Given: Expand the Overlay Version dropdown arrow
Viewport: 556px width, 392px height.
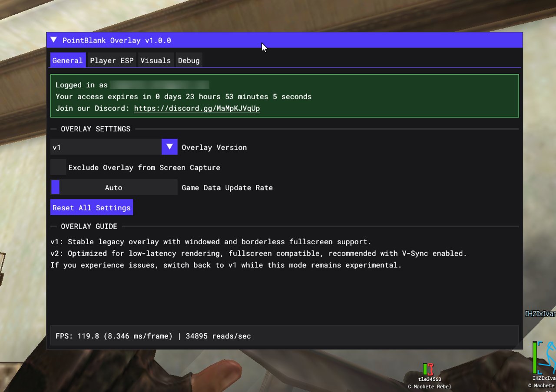Looking at the screenshot, I should point(169,147).
